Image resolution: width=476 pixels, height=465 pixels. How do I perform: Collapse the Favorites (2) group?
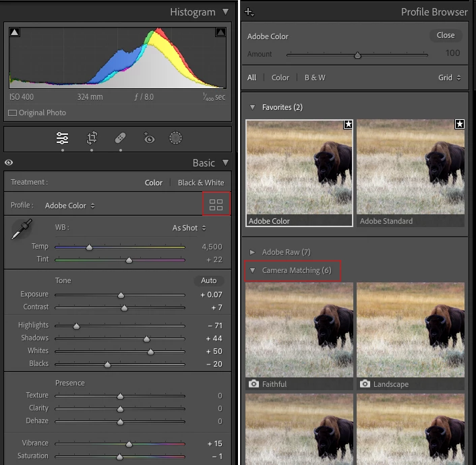coord(252,107)
